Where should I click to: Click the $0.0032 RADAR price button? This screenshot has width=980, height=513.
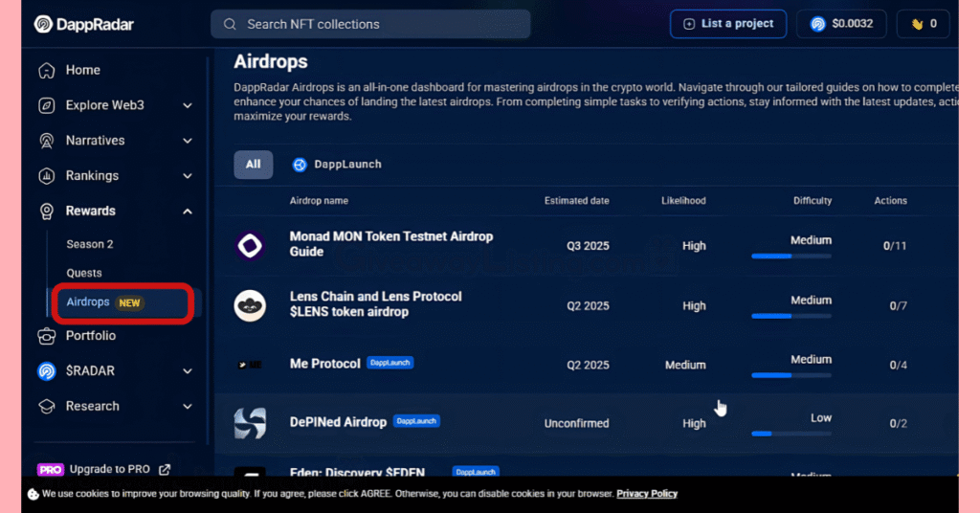coord(841,24)
